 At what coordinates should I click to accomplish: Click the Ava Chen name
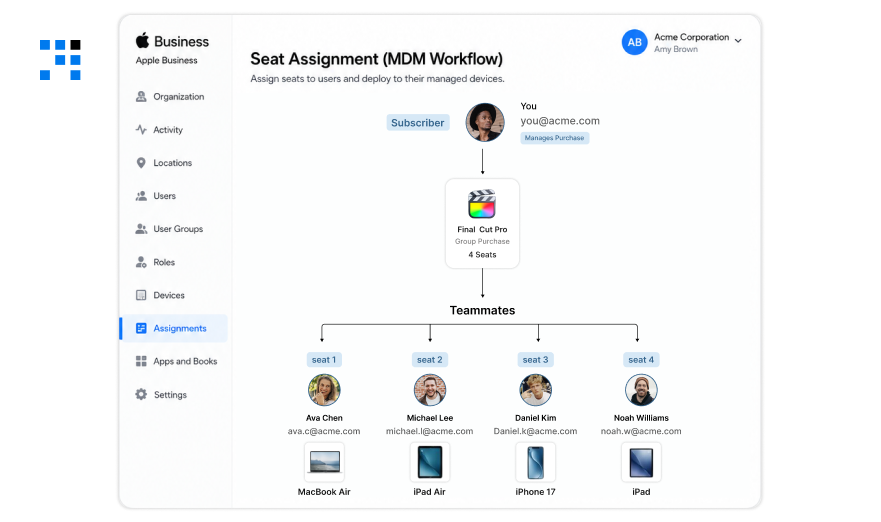click(x=324, y=418)
